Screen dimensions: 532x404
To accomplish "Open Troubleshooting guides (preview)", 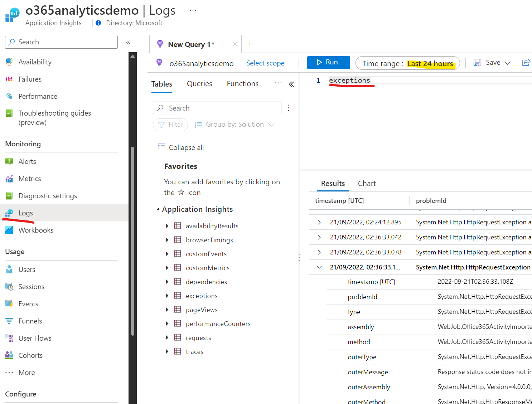I will 54,118.
